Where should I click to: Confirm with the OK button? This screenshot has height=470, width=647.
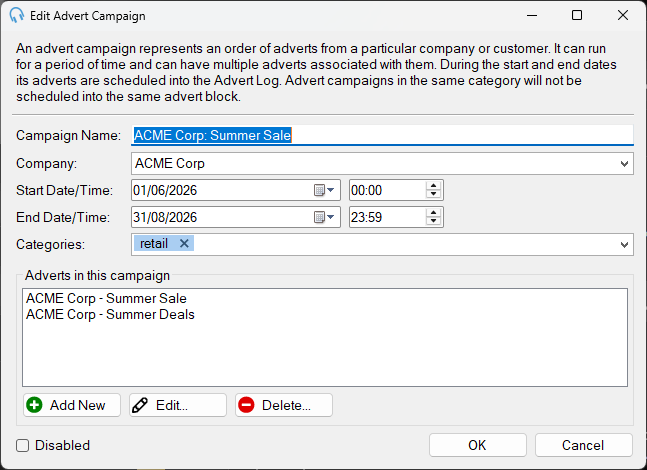click(478, 445)
